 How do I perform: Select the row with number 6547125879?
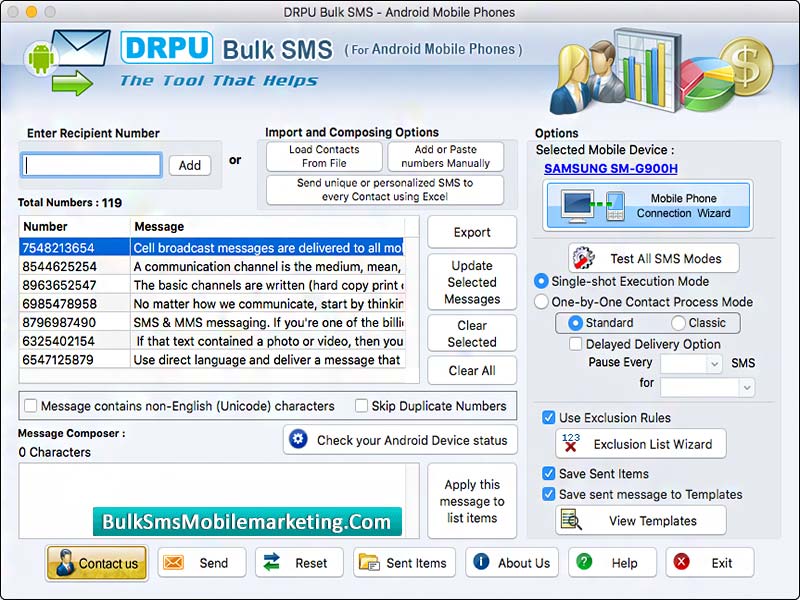(212, 360)
